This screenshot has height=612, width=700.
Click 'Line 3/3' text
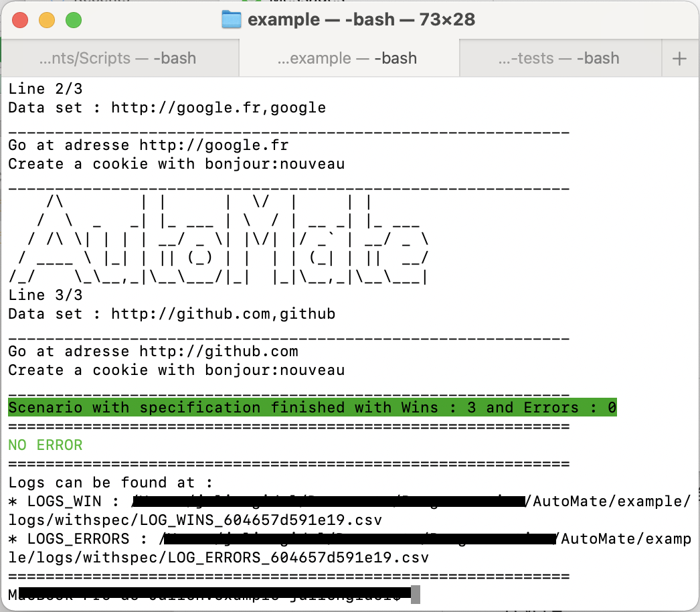pos(46,295)
